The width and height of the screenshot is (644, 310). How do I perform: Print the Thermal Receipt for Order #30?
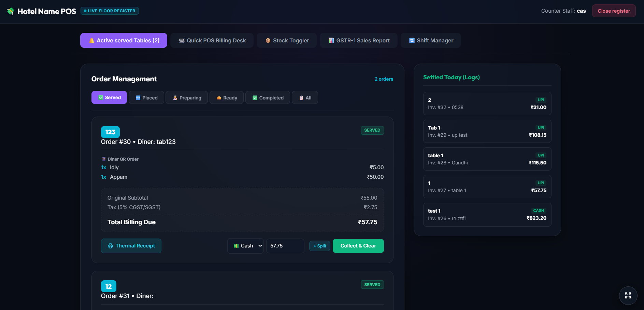pos(131,246)
